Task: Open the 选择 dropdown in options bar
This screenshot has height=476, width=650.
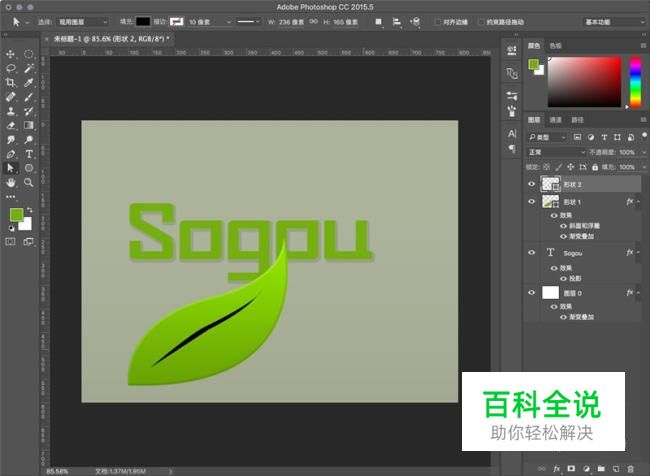Action: [x=82, y=22]
